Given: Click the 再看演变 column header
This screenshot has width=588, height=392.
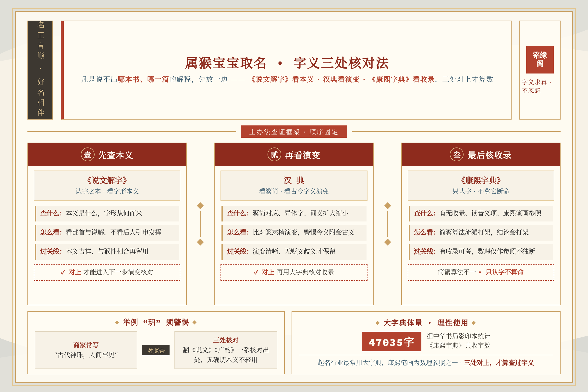Looking at the screenshot, I should [294, 155].
